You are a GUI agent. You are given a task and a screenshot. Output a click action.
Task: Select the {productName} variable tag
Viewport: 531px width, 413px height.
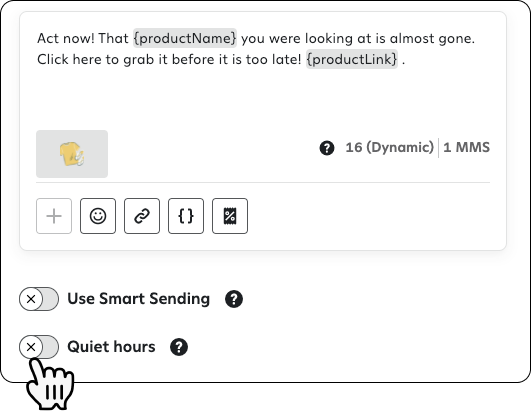tap(185, 38)
